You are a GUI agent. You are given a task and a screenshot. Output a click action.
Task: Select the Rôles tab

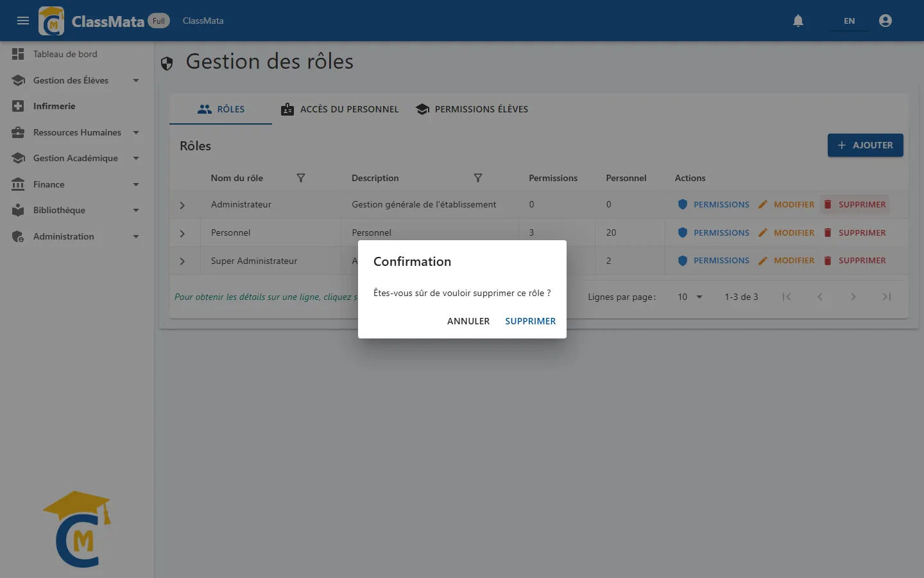[221, 109]
